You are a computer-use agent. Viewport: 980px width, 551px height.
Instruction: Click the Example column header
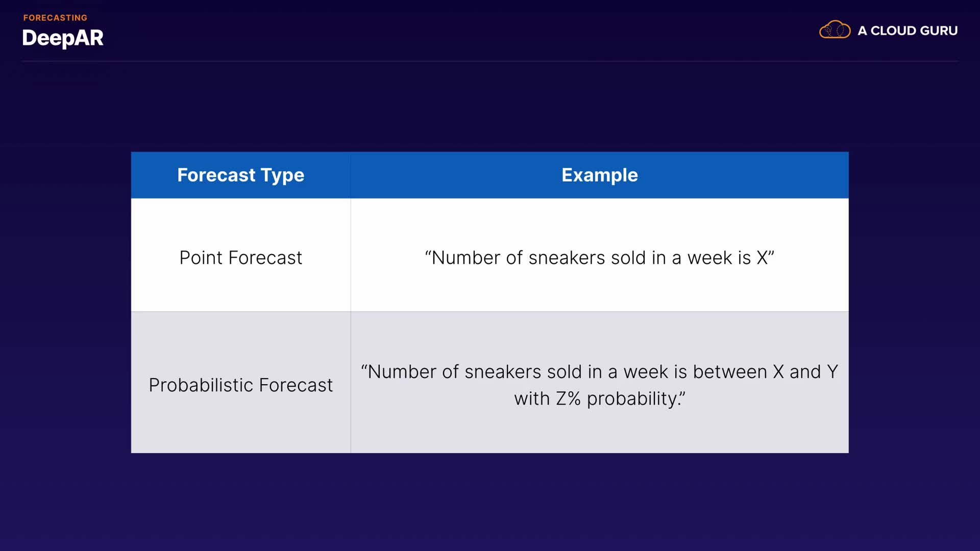coord(599,175)
